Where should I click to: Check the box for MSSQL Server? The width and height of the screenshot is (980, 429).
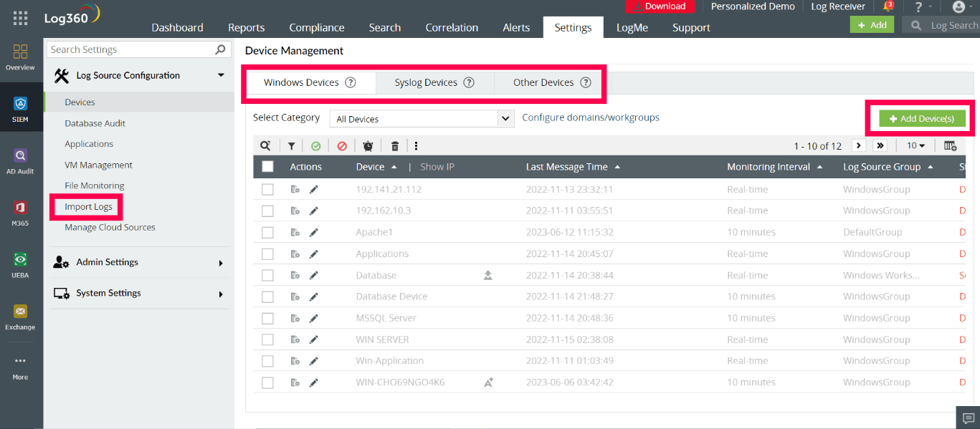click(x=267, y=318)
